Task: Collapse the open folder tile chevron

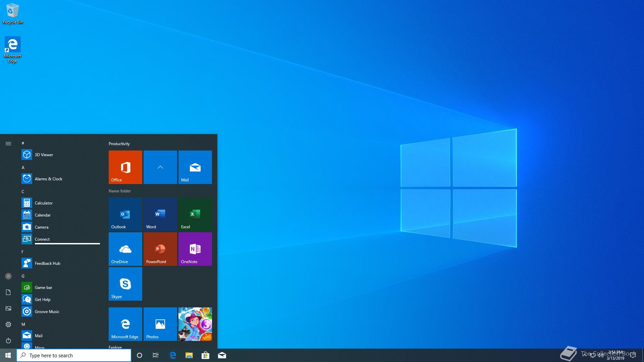Action: coord(160,167)
